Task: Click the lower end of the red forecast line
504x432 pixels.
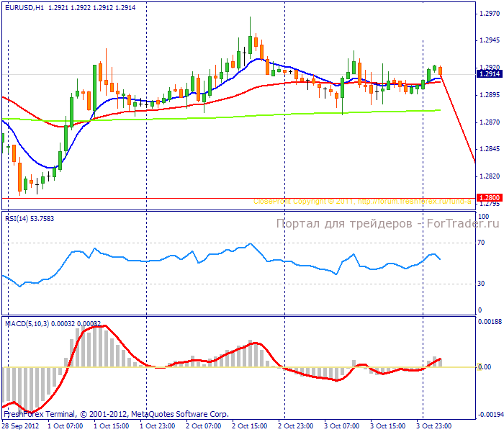Action: (474, 161)
